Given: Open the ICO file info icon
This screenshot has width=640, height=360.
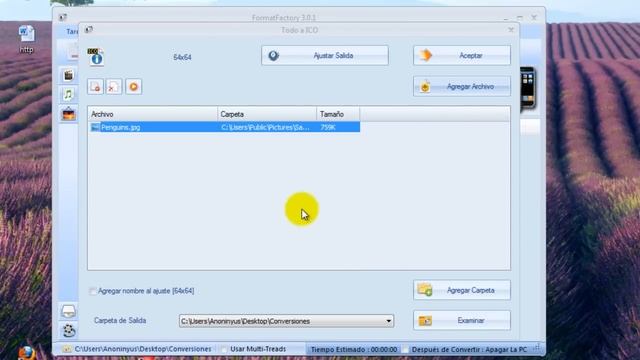Looking at the screenshot, I should [96, 57].
